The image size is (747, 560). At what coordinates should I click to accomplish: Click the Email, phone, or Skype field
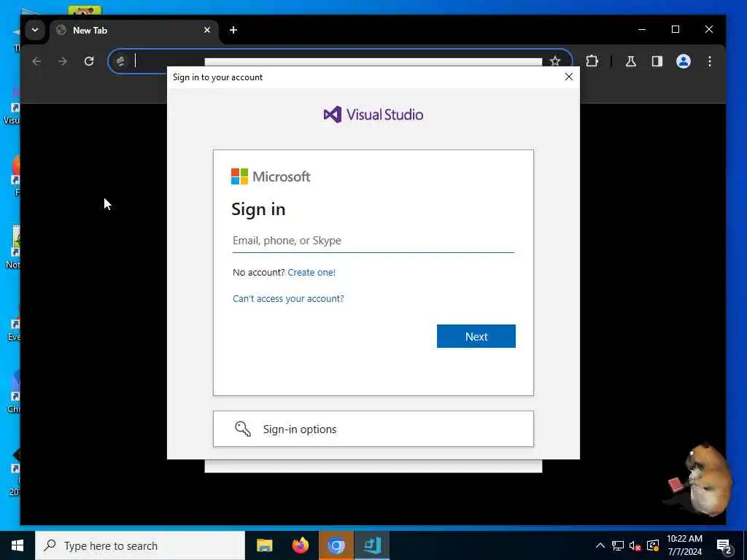[373, 241]
